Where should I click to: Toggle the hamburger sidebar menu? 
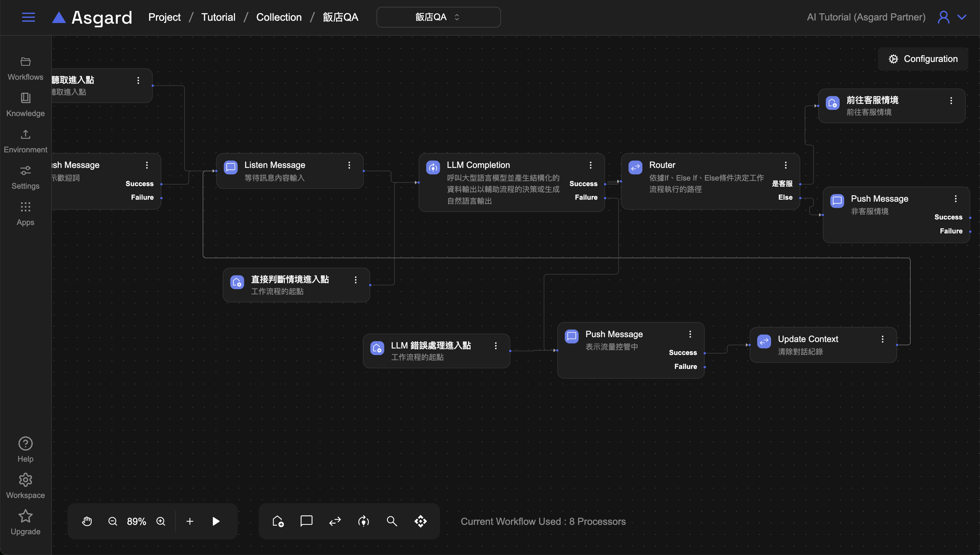(x=29, y=17)
